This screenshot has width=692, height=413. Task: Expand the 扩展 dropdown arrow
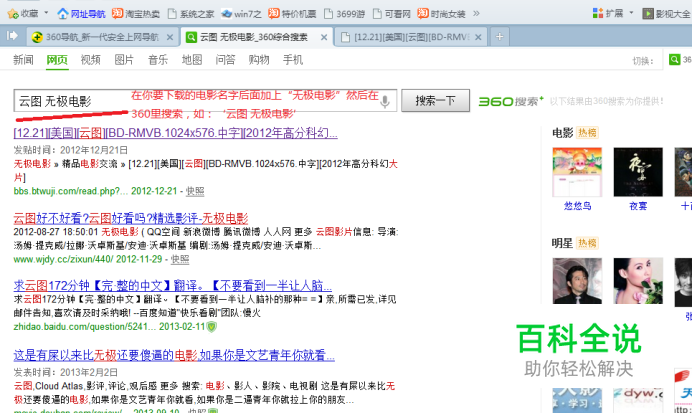631,13
